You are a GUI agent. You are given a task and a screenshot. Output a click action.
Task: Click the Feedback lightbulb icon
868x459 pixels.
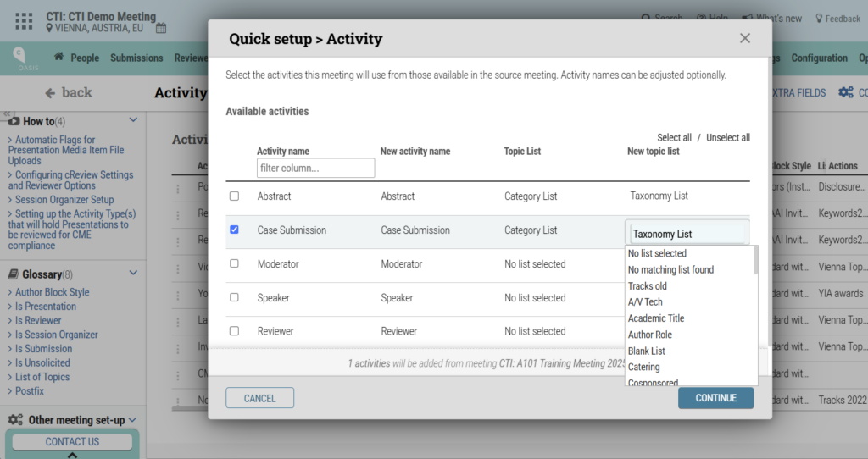point(819,19)
